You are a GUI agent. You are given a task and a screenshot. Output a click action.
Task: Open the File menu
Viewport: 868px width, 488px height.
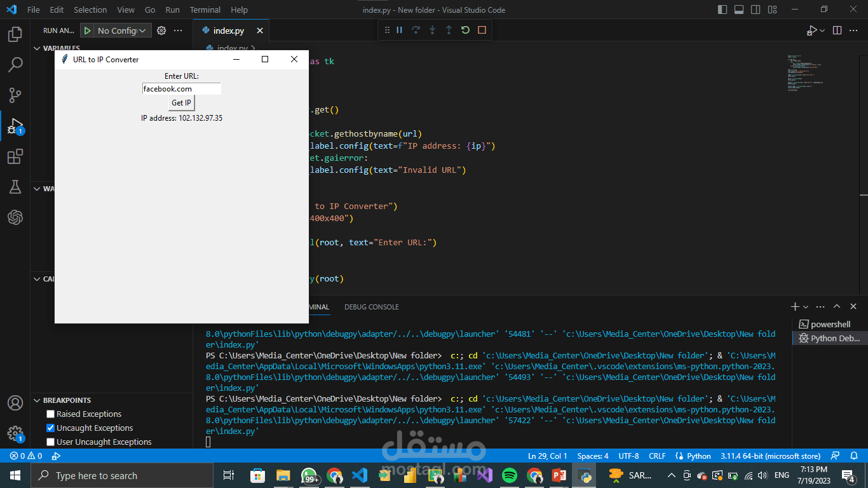(x=34, y=10)
